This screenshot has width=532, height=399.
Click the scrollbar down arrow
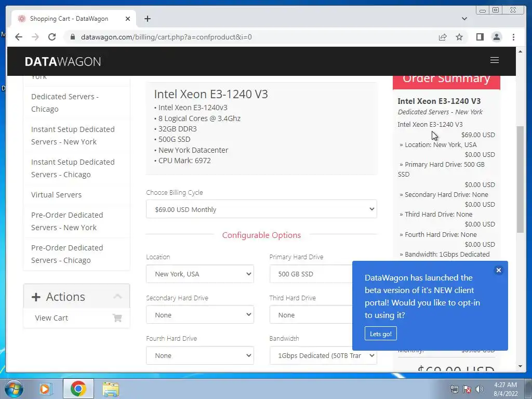[520, 366]
